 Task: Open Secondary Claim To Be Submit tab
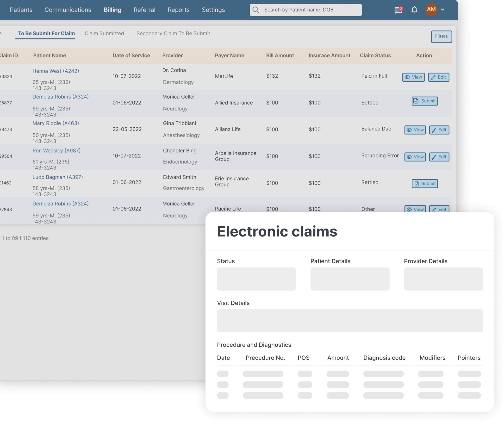(173, 33)
